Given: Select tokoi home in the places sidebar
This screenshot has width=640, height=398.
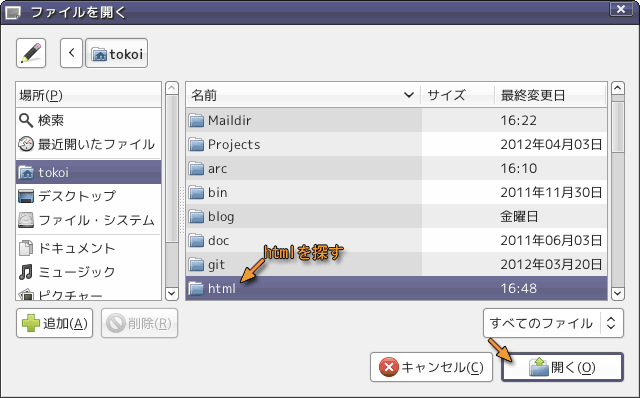Looking at the screenshot, I should pyautogui.click(x=89, y=172).
